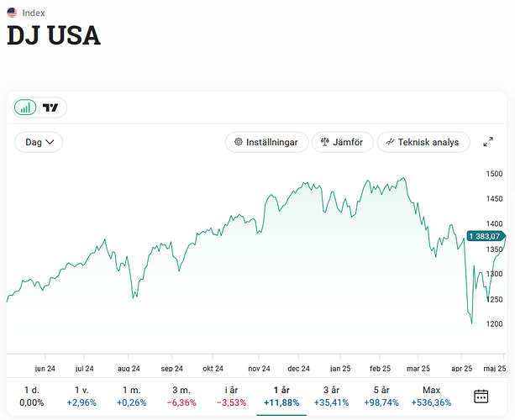Click the US flag icon
515x420 pixels.
tap(12, 13)
